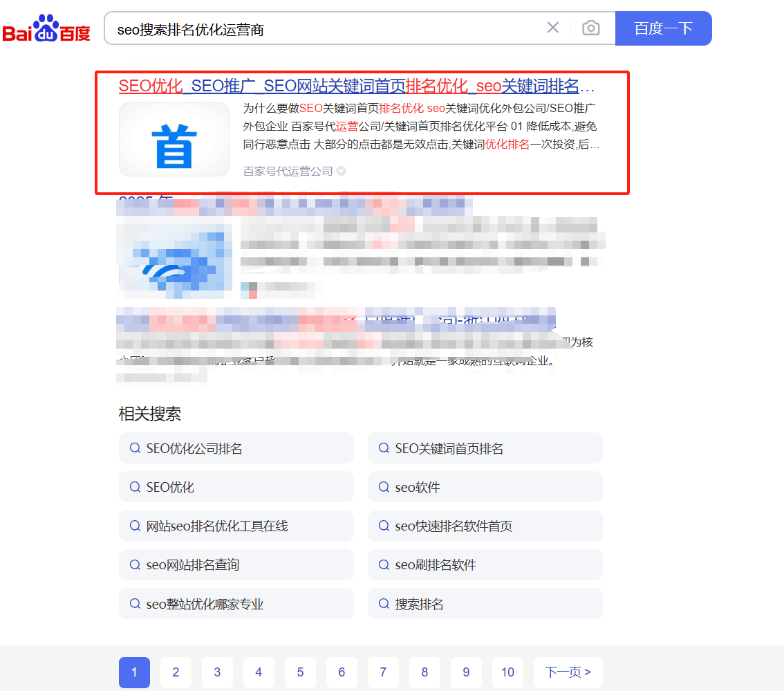Select related search 网站seo排名优化工具在线

(236, 526)
